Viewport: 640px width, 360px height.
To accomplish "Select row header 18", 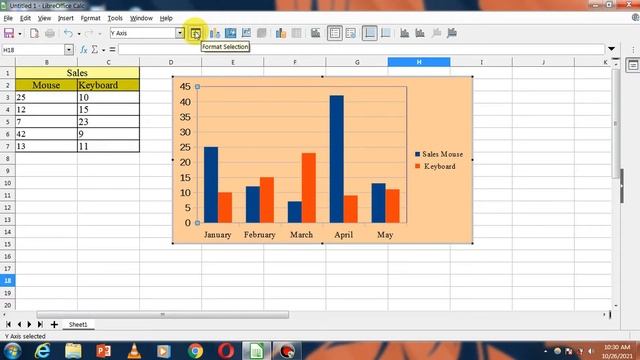I will tap(7, 281).
